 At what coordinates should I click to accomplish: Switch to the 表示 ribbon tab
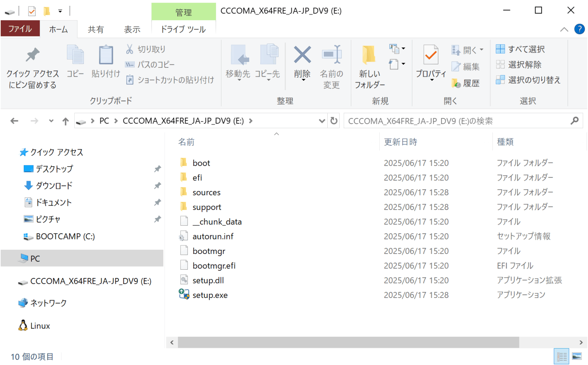[x=132, y=29]
